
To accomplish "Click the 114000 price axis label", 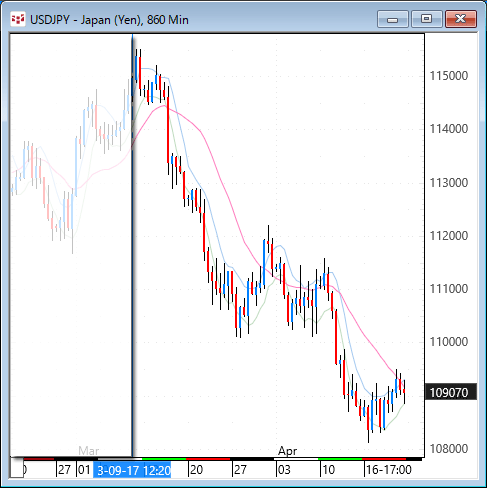I will coord(449,129).
